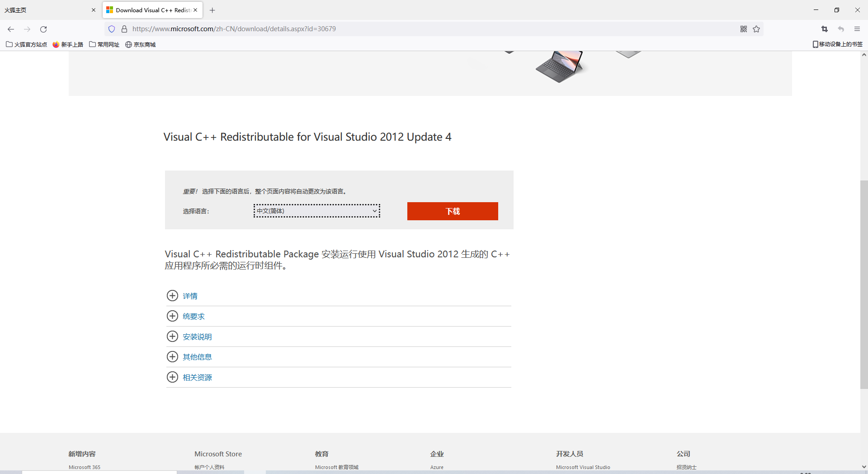
Task: Open the 招贤纳士 footer link
Action: [x=686, y=467]
